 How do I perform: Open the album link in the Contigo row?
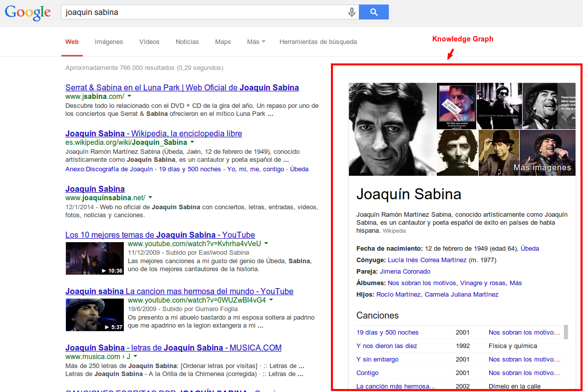[x=524, y=373]
